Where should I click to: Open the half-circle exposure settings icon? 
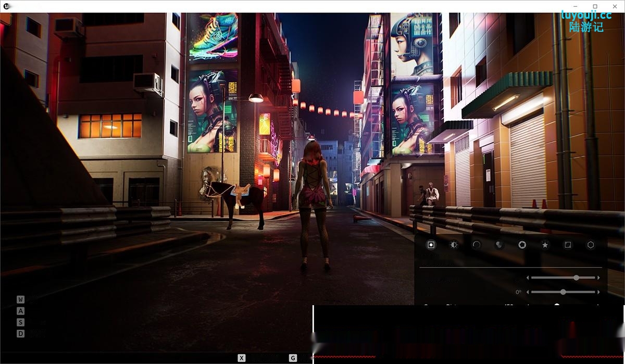[x=454, y=245]
